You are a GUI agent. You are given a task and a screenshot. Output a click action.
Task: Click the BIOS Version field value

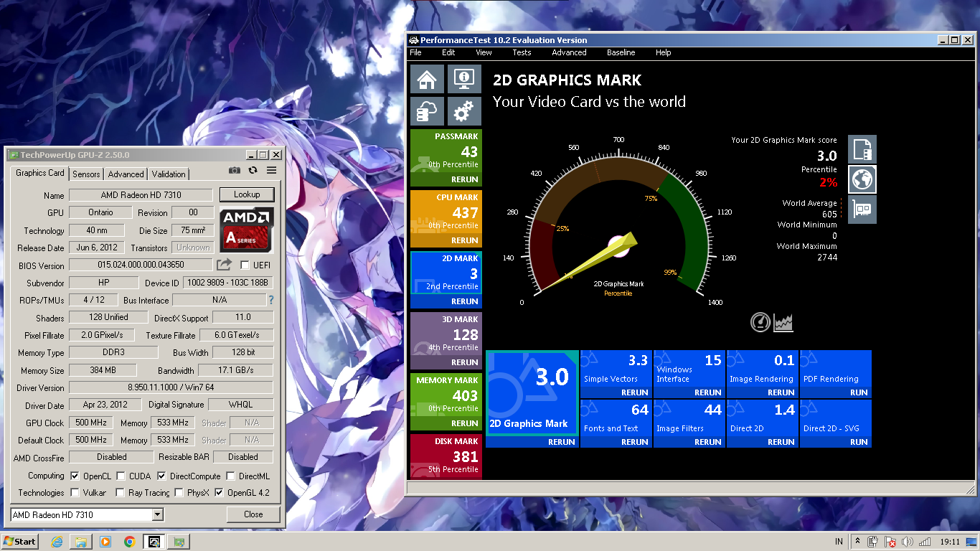pyautogui.click(x=141, y=265)
